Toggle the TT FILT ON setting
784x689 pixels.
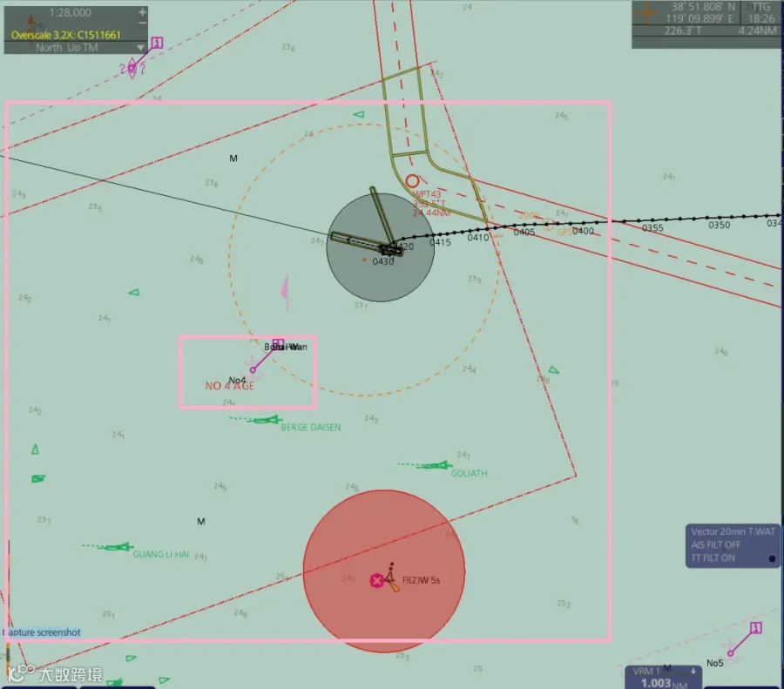[x=713, y=558]
